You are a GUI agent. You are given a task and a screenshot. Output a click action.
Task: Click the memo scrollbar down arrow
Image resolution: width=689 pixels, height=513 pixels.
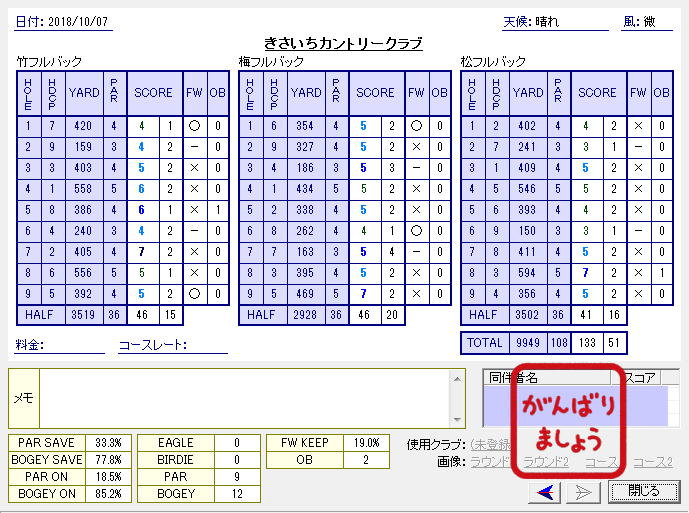[x=458, y=419]
